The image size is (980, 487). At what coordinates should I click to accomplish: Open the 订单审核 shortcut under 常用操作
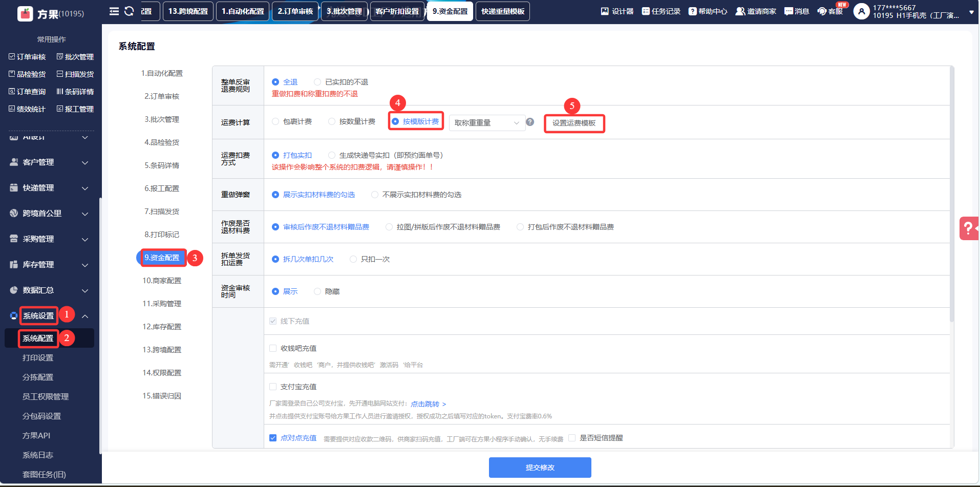(x=28, y=57)
